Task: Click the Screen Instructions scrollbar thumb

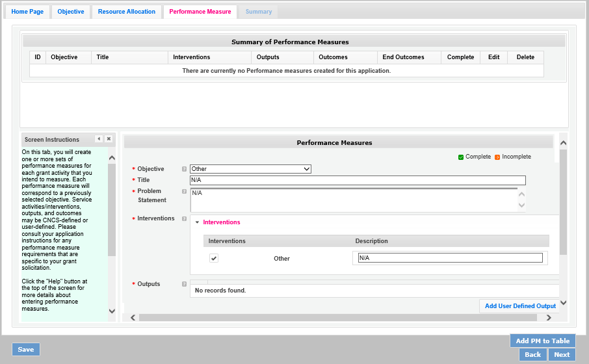Action: [112, 209]
